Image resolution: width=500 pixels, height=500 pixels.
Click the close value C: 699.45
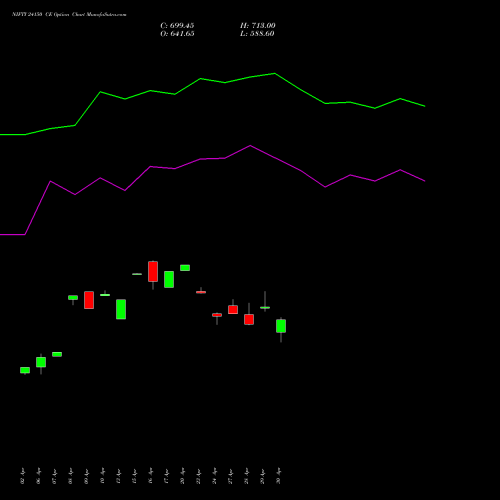[177, 26]
